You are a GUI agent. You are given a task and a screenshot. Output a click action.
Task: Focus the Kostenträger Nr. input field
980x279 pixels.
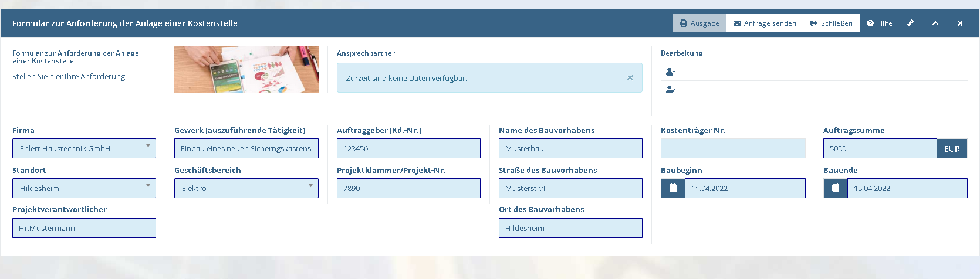coord(733,148)
